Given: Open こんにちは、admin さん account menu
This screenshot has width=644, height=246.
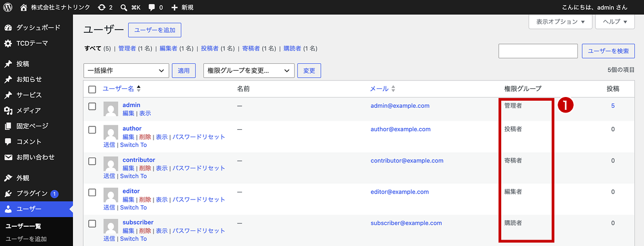Looking at the screenshot, I should click(596, 8).
